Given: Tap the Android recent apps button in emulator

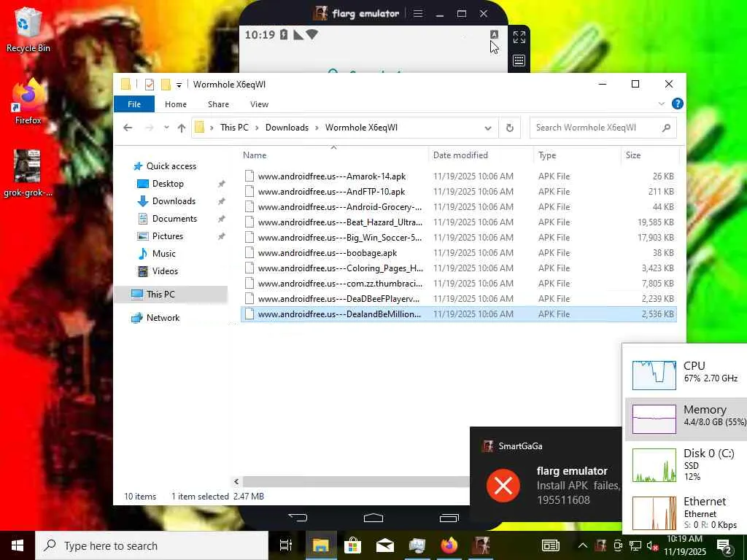Looking at the screenshot, I should click(x=449, y=518).
